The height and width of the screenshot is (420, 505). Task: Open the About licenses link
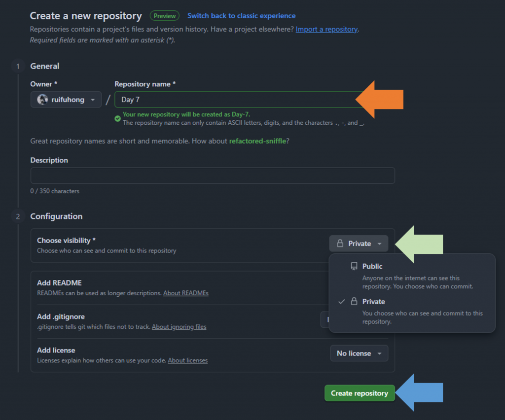coord(187,360)
